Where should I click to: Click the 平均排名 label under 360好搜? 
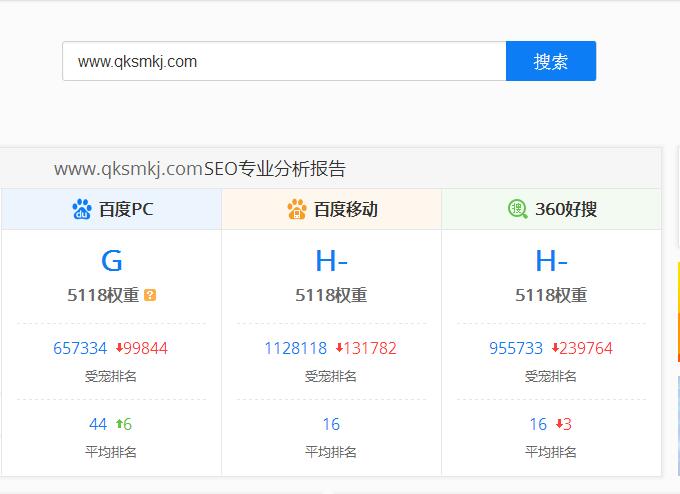[x=551, y=452]
